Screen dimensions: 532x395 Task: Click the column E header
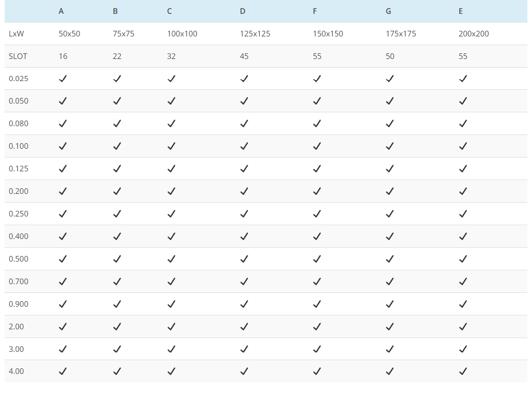click(x=461, y=11)
